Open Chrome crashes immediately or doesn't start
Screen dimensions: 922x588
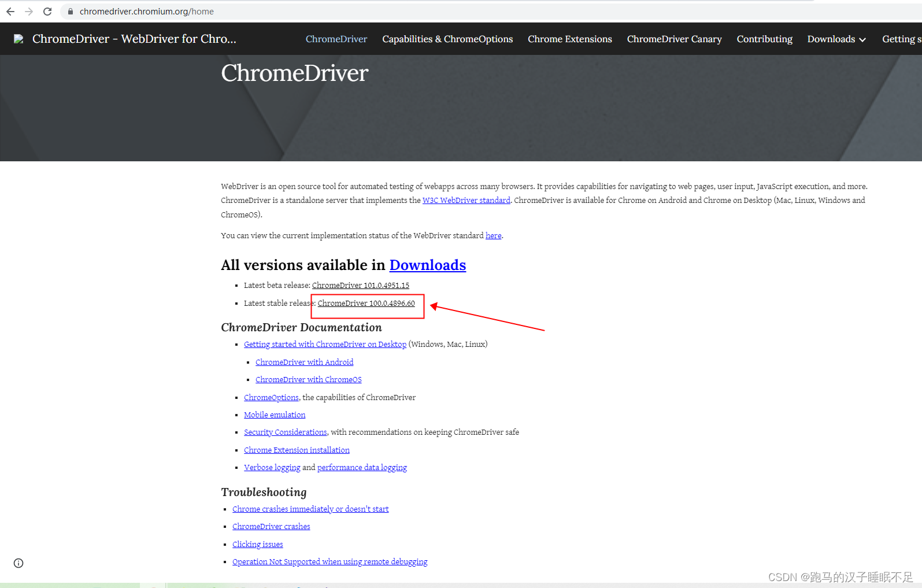[310, 509]
